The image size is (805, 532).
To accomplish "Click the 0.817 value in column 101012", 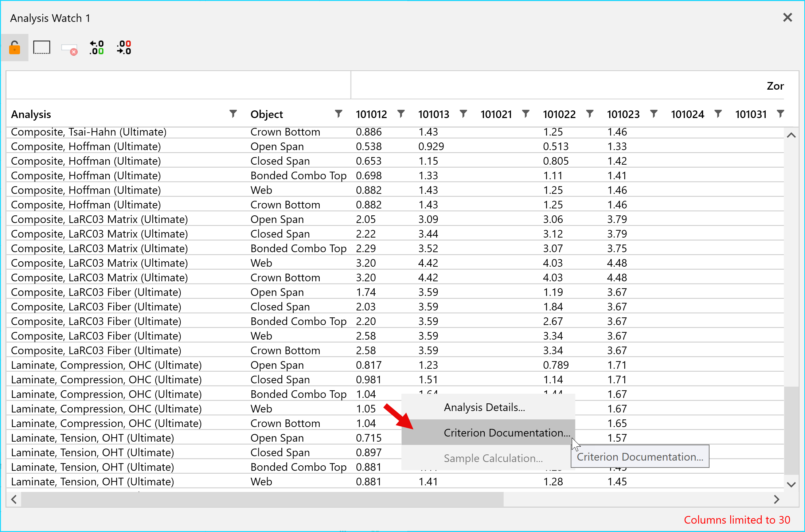I will coord(368,365).
